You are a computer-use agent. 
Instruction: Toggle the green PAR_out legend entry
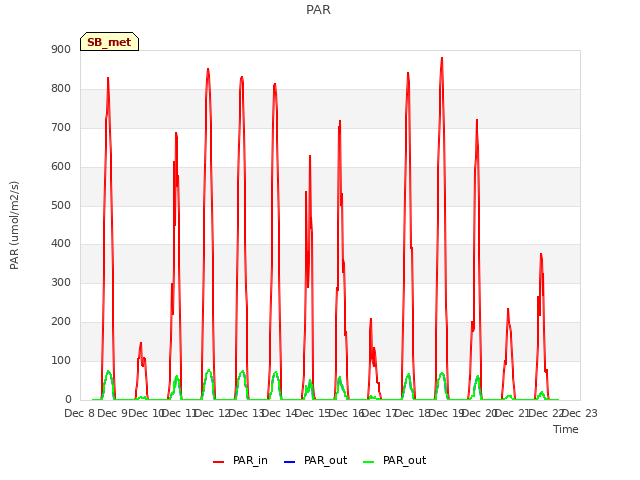(394, 461)
